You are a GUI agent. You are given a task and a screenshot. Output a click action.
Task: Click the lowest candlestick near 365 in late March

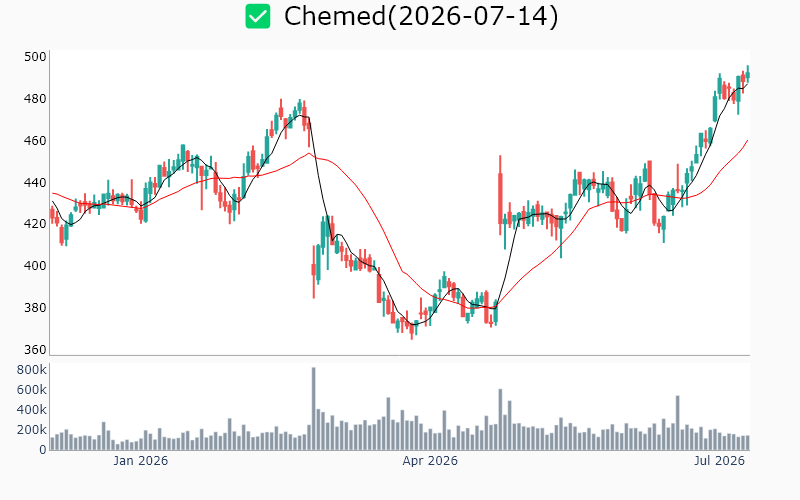click(x=412, y=330)
